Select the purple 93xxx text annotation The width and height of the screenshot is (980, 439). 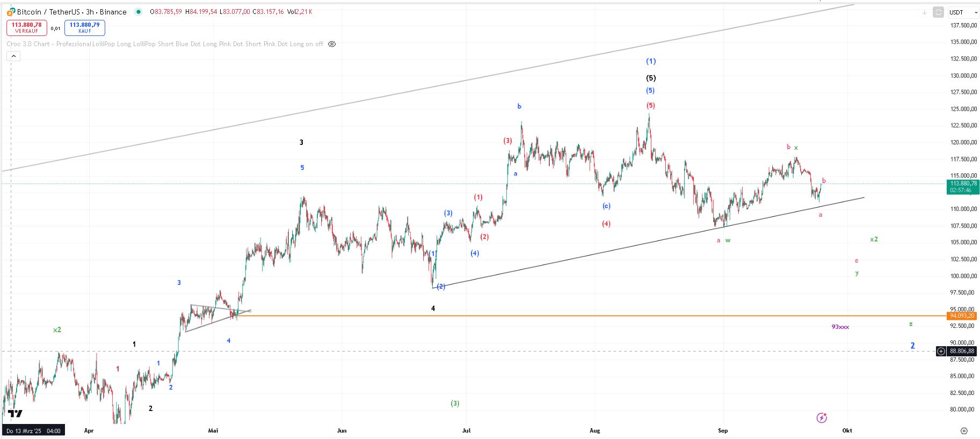tap(840, 327)
